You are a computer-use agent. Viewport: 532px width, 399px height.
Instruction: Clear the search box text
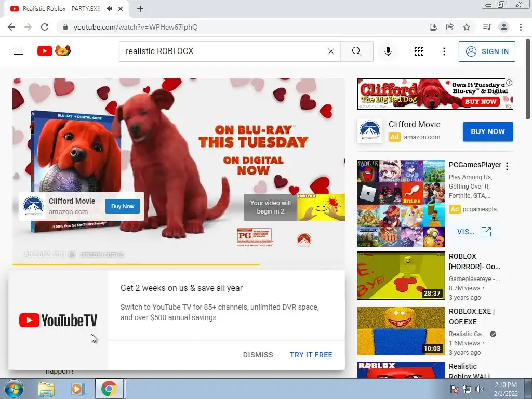click(x=331, y=51)
